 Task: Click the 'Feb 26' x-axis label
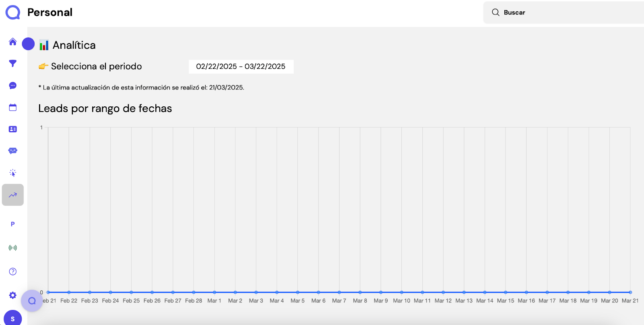[x=152, y=301]
